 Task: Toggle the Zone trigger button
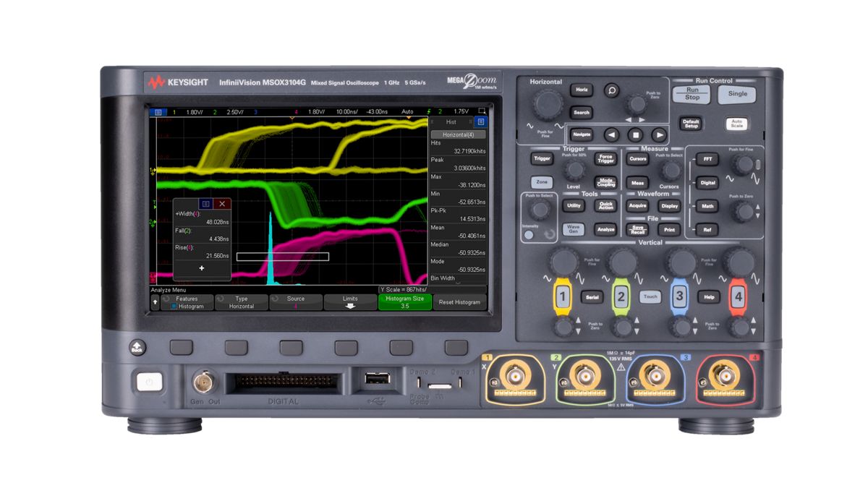[541, 183]
